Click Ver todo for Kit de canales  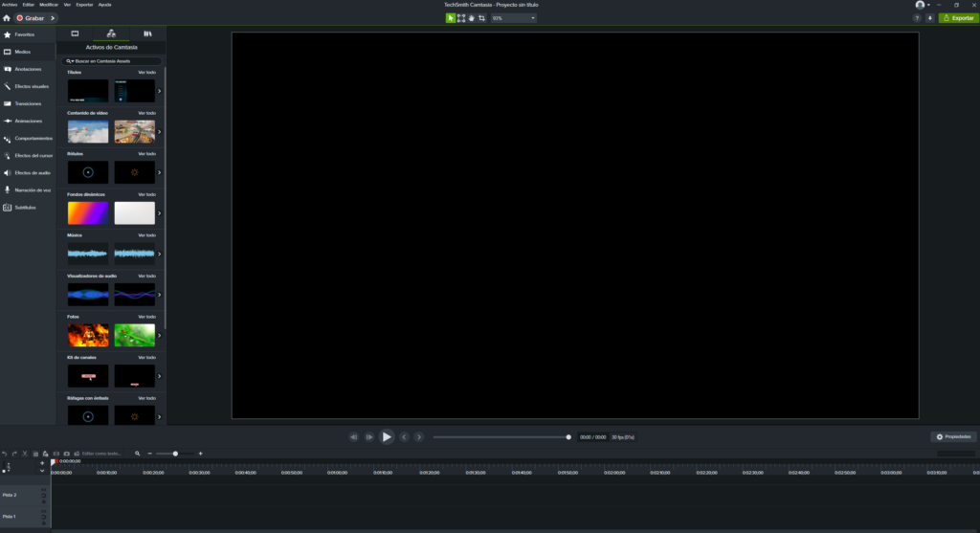click(146, 358)
